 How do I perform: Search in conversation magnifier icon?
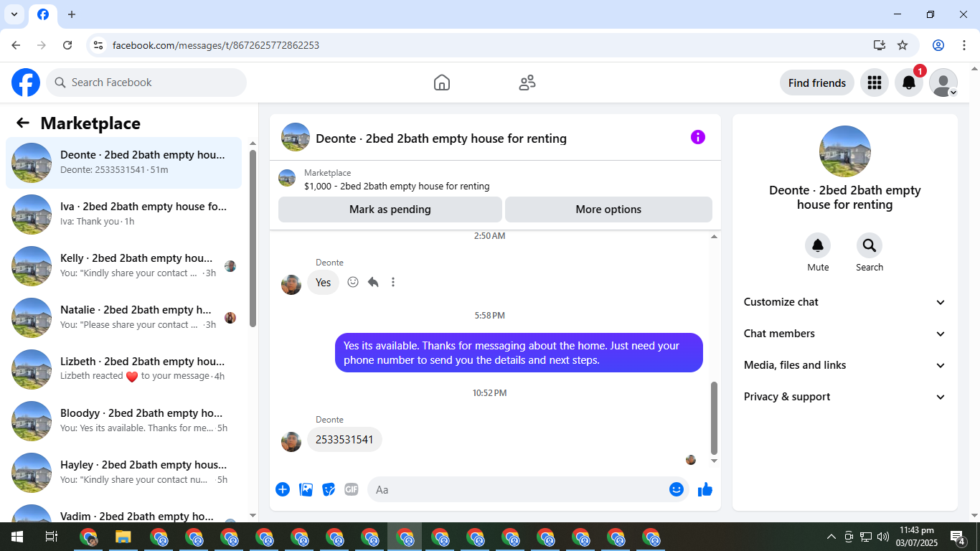(870, 246)
